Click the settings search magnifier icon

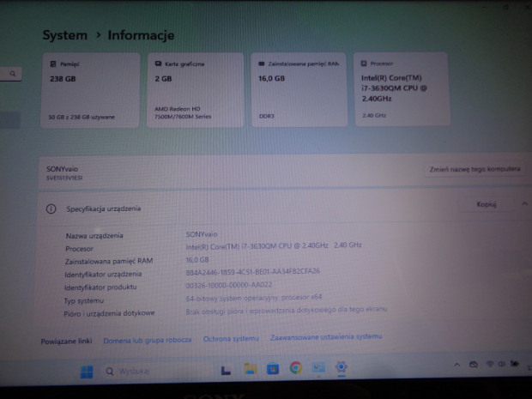13,74
